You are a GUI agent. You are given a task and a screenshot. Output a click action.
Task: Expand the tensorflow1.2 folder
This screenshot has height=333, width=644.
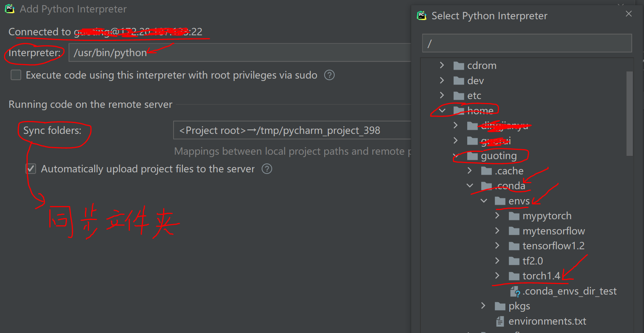pos(497,245)
